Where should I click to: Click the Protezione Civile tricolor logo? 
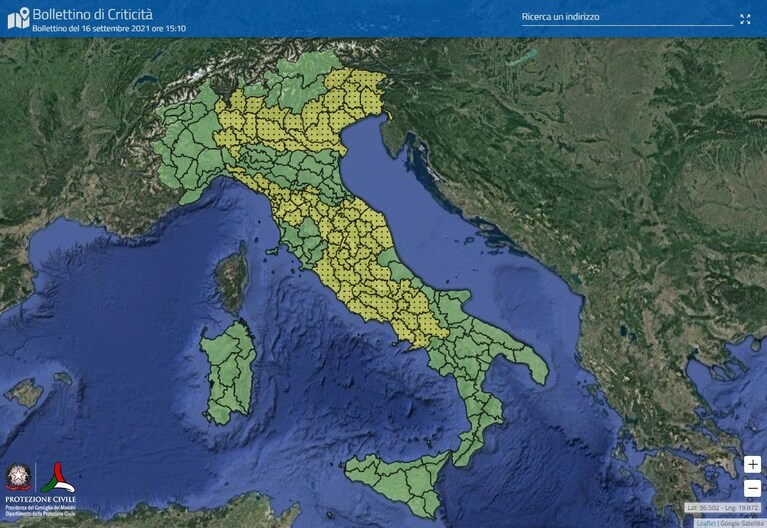point(58,478)
